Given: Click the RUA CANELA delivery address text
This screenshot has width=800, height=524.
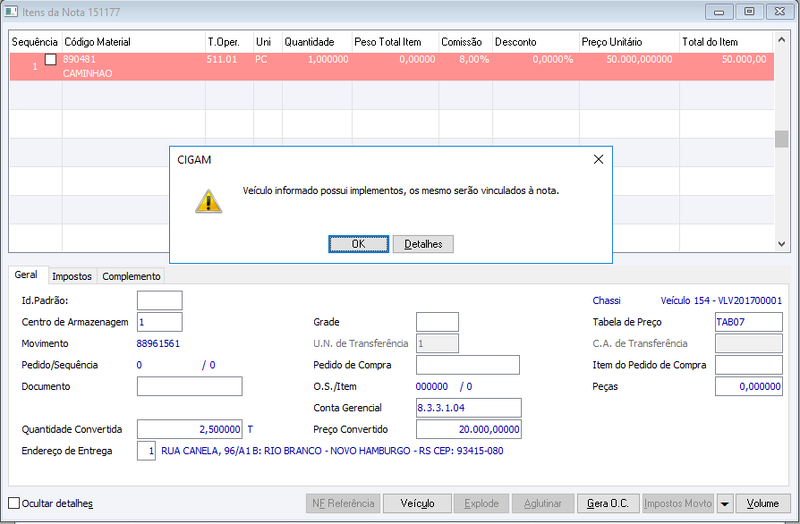Looking at the screenshot, I should [x=332, y=451].
